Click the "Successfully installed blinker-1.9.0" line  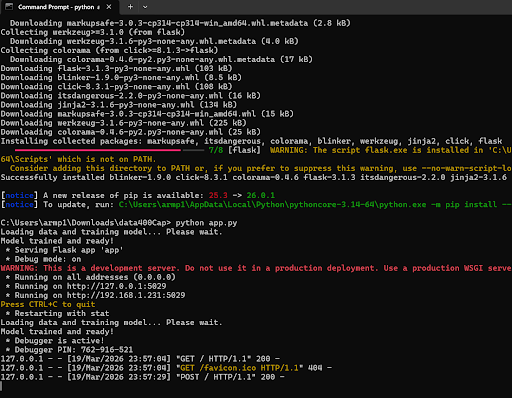tap(254, 177)
